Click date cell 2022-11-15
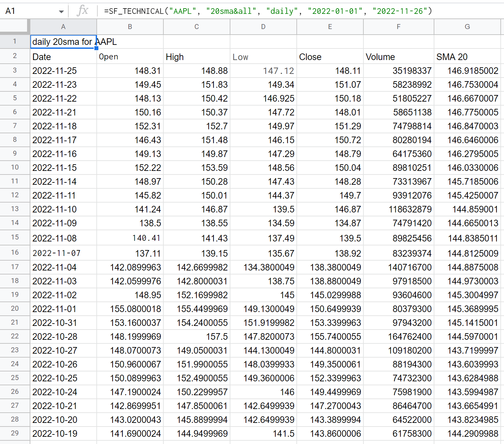Image resolution: width=504 pixels, height=444 pixels. [x=63, y=168]
